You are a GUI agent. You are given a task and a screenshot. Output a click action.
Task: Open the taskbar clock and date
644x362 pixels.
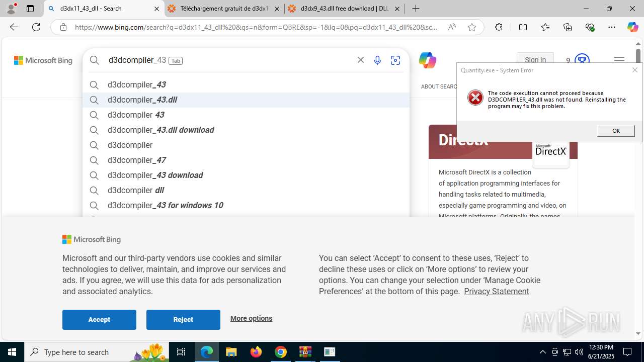click(601, 352)
